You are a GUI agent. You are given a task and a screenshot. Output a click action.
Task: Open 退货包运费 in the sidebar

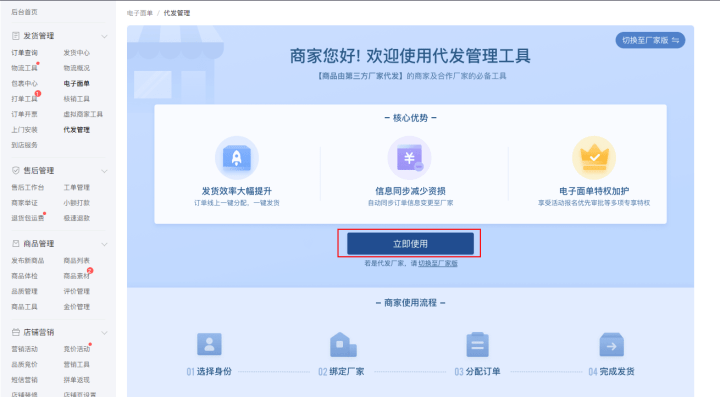pyautogui.click(x=28, y=218)
